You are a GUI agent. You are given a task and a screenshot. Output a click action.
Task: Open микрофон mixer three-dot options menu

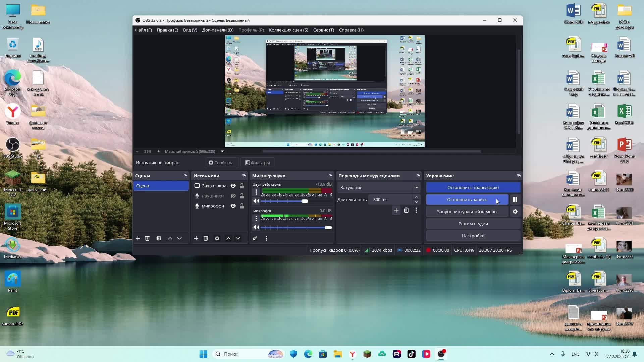[x=256, y=219]
